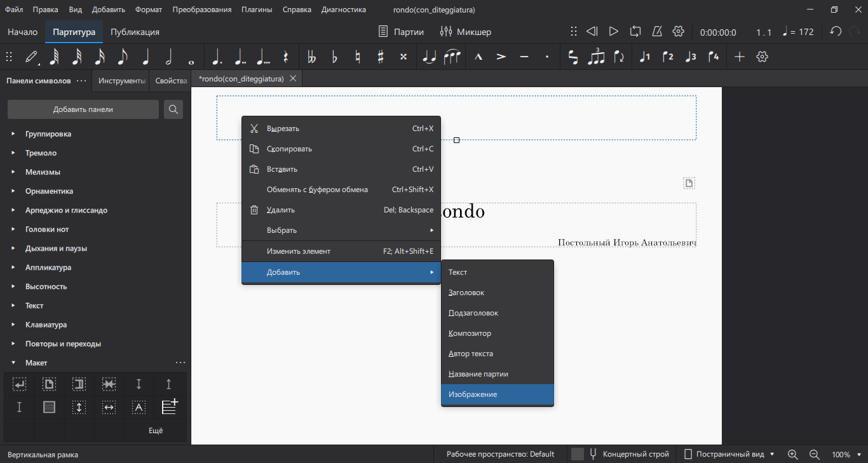The width and height of the screenshot is (868, 463).
Task: Switch to the Публикация tab
Action: pyautogui.click(x=135, y=32)
